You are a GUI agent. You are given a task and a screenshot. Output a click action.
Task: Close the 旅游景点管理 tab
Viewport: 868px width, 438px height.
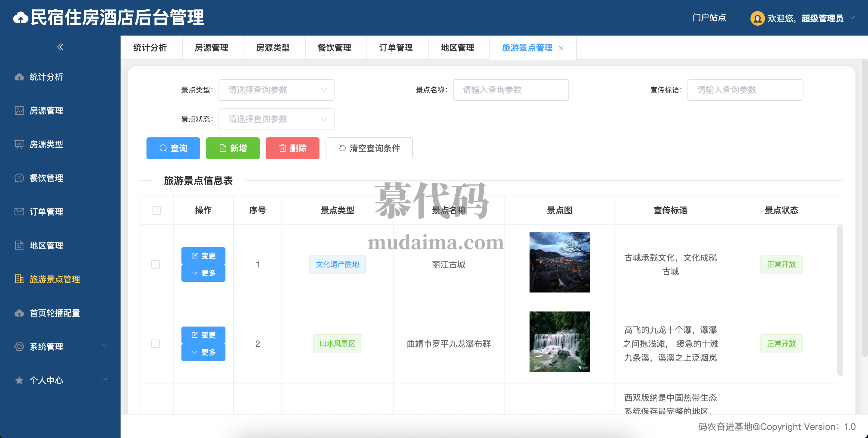(561, 48)
